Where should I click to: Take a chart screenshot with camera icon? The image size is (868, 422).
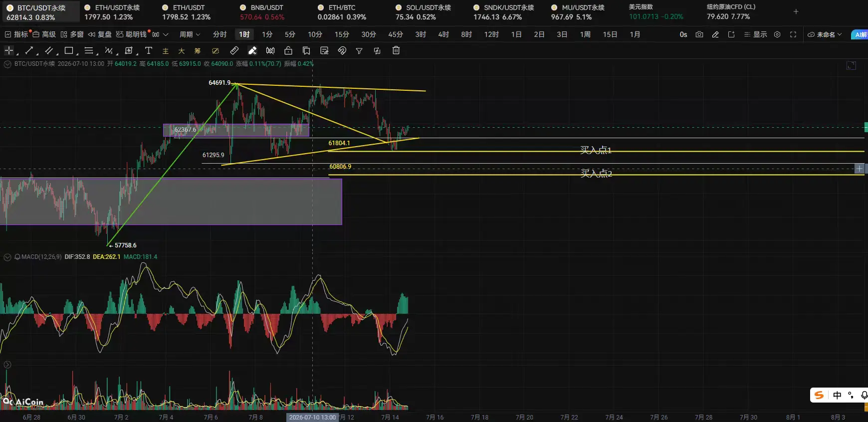coord(699,34)
